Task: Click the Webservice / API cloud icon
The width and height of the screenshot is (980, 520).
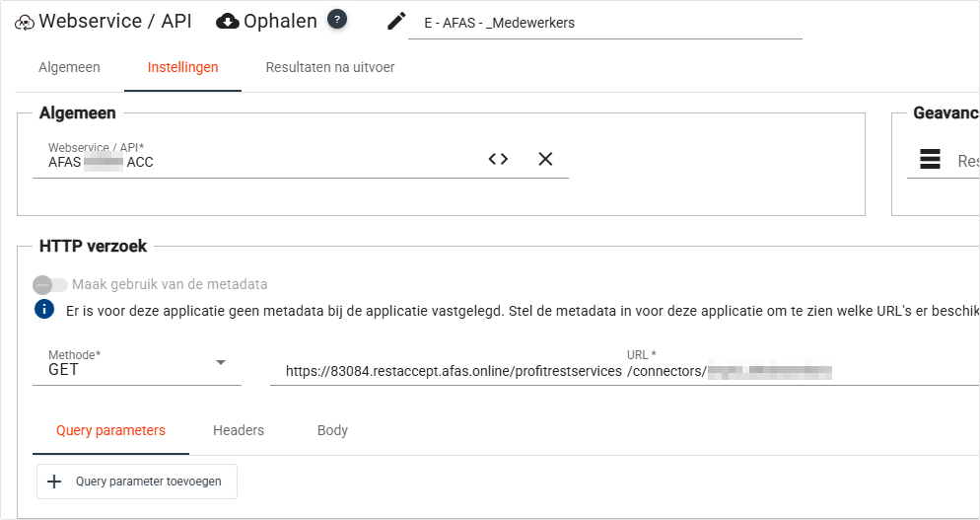Action: pyautogui.click(x=25, y=22)
